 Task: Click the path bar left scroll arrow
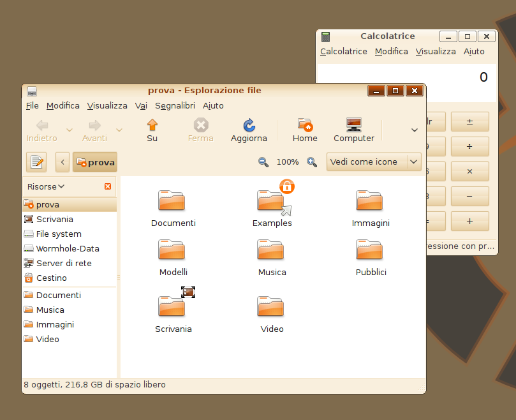pyautogui.click(x=63, y=162)
